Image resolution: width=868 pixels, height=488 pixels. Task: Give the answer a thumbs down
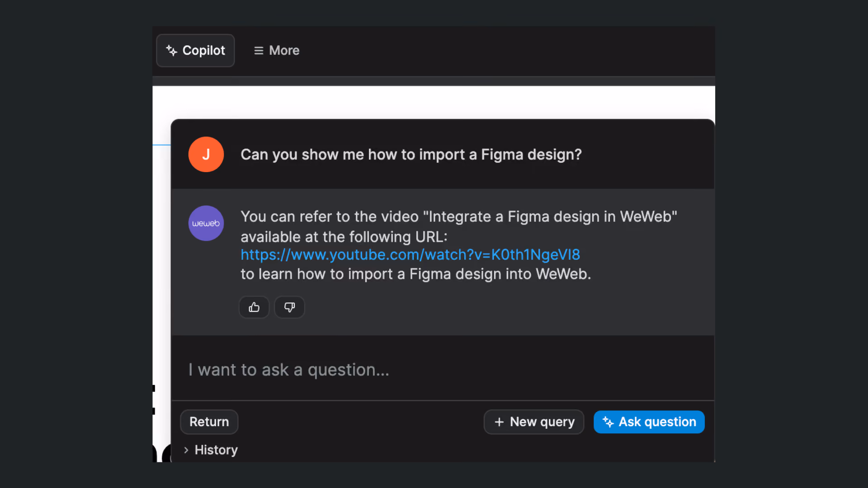pyautogui.click(x=290, y=307)
